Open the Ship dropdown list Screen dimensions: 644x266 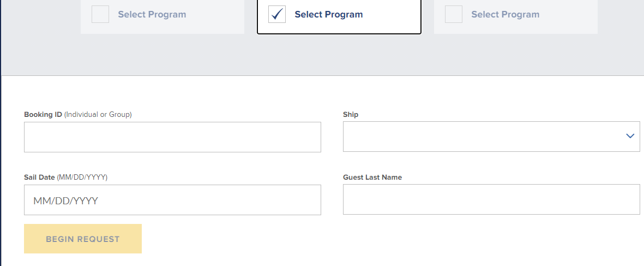[x=491, y=137]
